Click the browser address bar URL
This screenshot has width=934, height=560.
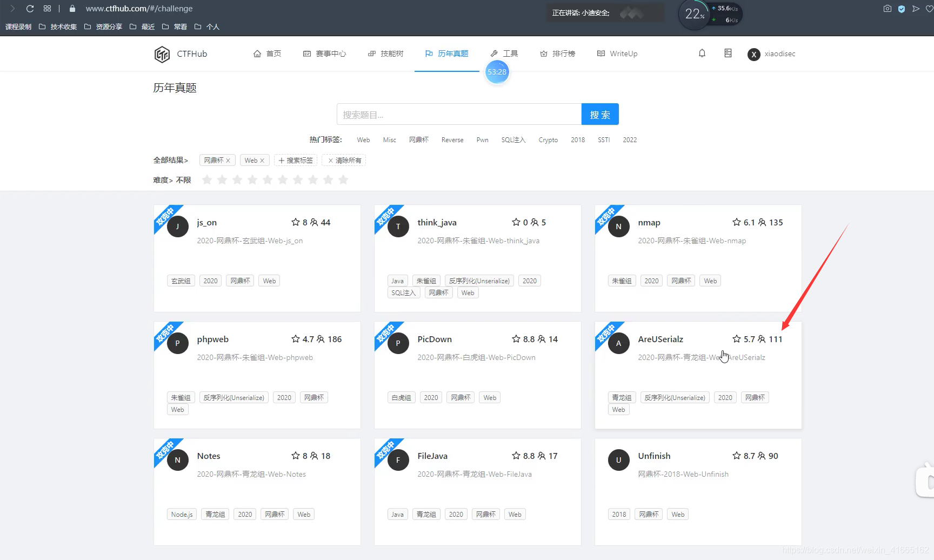[x=139, y=9]
